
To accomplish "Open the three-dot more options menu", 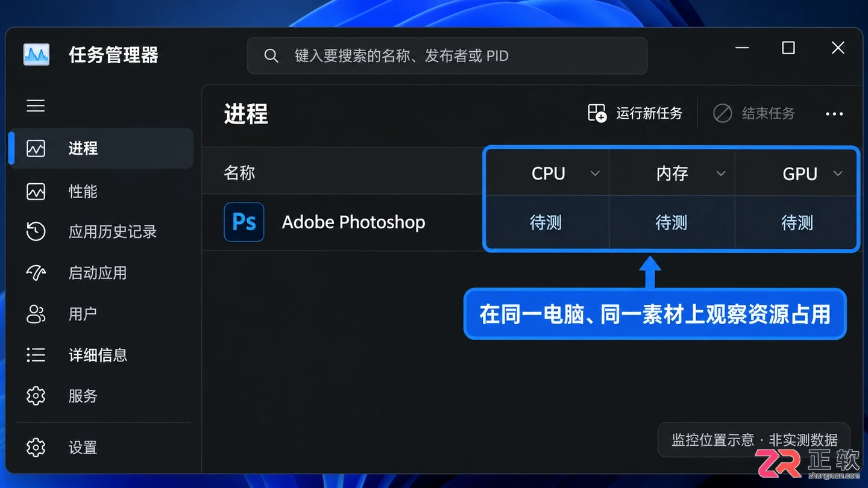I will [834, 114].
